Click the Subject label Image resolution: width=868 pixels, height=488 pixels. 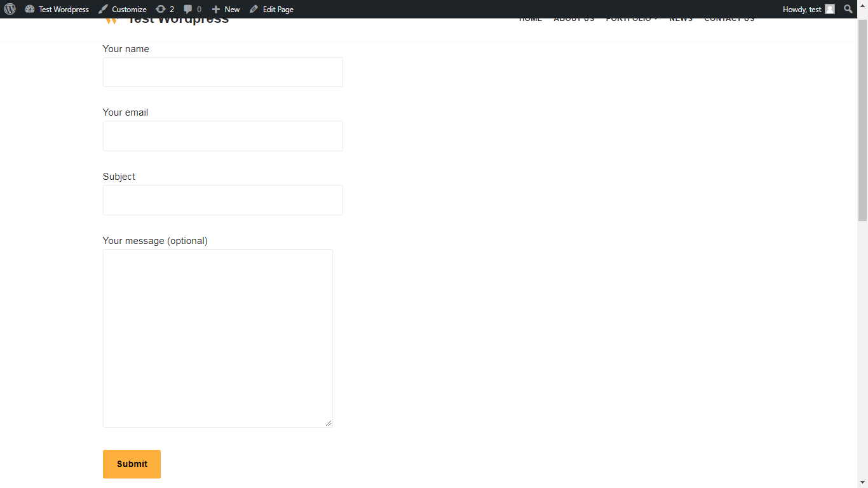tap(119, 177)
